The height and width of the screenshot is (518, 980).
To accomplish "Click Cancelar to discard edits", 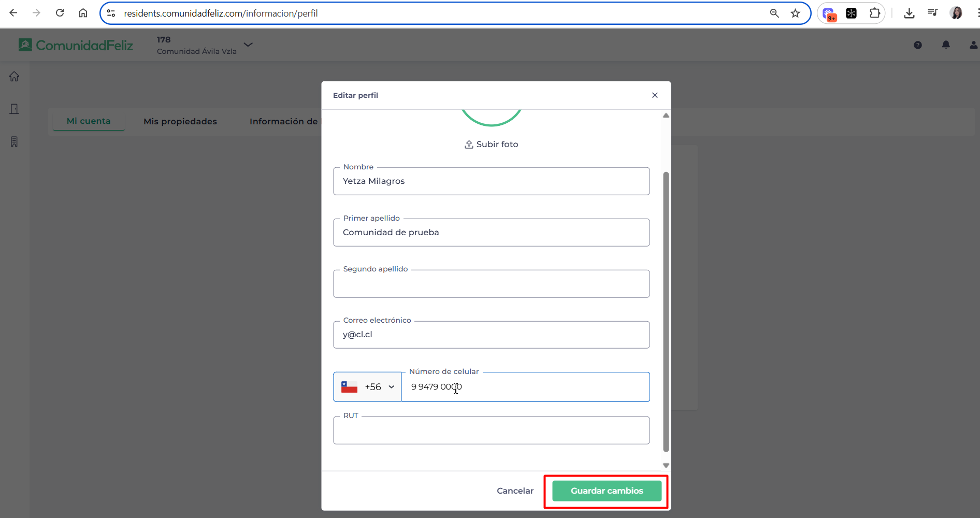I will [x=514, y=491].
